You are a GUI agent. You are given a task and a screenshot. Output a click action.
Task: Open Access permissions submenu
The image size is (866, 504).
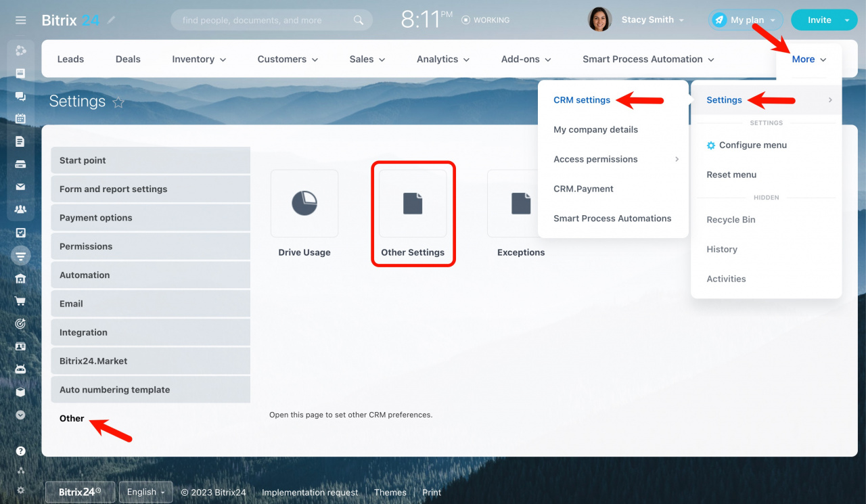pos(613,160)
